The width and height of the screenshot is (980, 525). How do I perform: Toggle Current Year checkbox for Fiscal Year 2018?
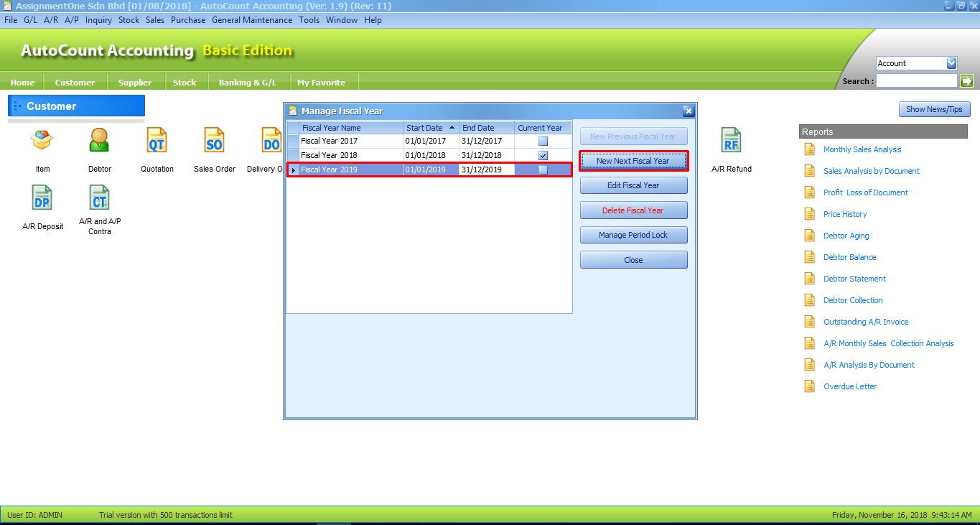pyautogui.click(x=543, y=155)
